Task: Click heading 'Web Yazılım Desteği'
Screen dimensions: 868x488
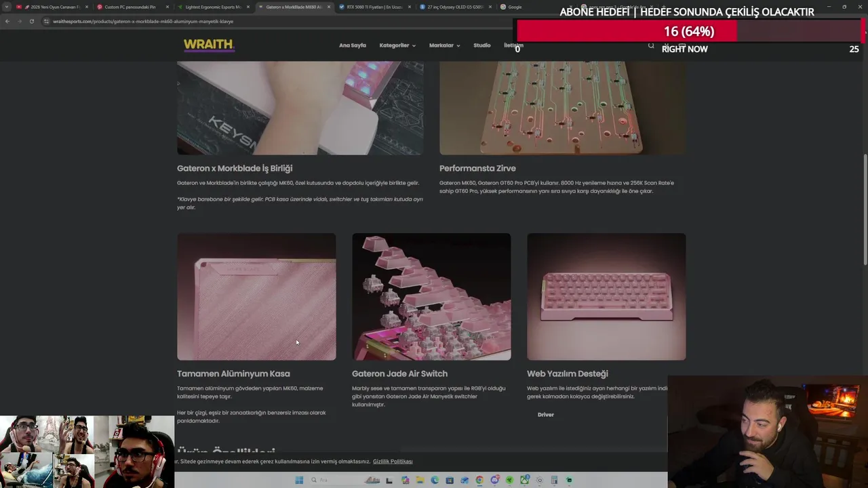Action: tap(568, 373)
